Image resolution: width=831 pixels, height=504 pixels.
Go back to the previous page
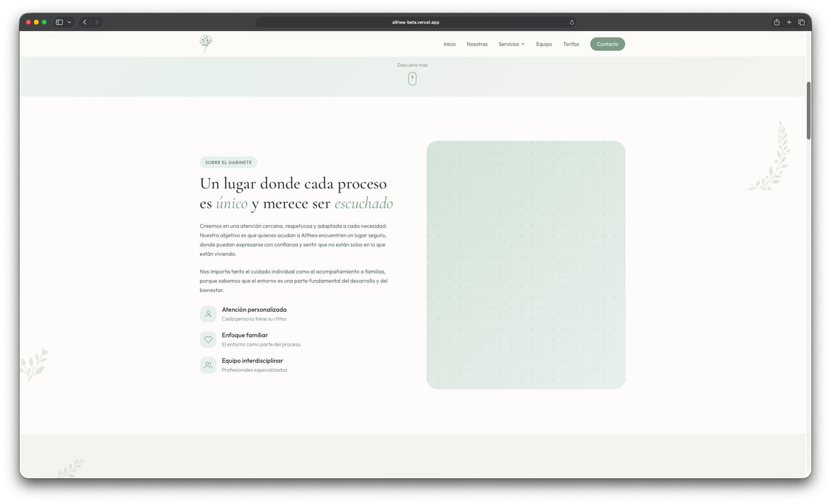coord(85,22)
